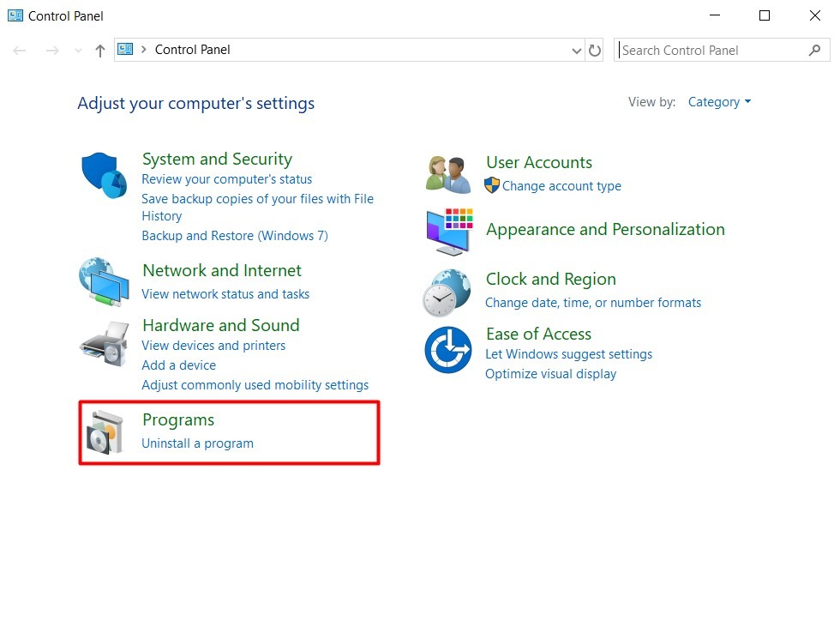Click Review your computer's status
840x633 pixels.
(x=226, y=179)
